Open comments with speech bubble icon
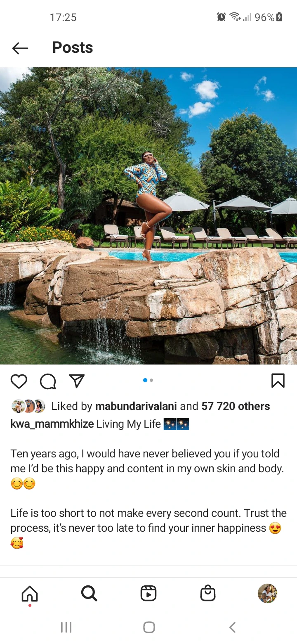 pyautogui.click(x=48, y=381)
